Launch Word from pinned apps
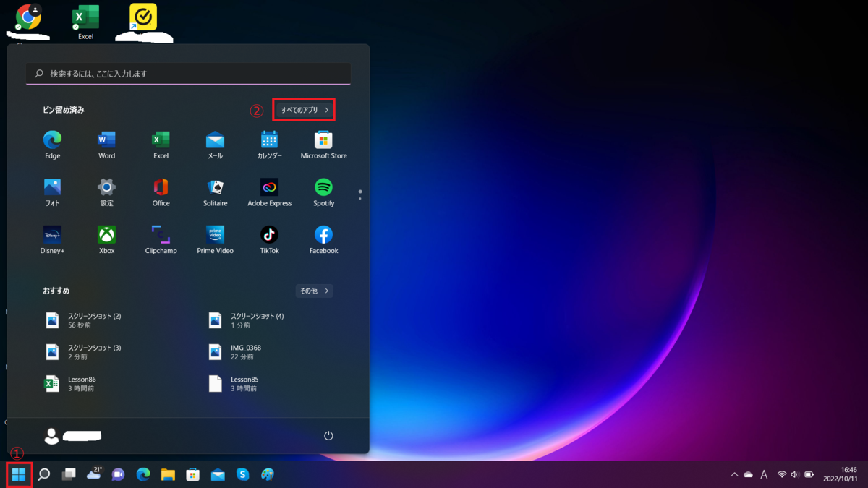The image size is (868, 488). point(106,145)
